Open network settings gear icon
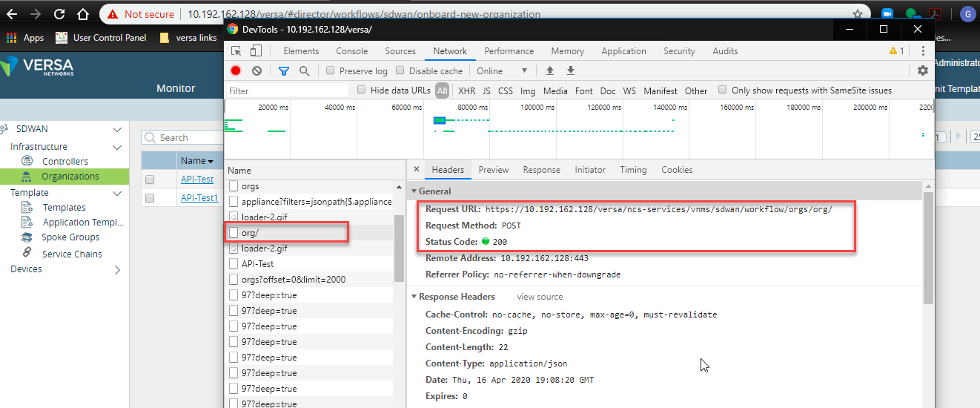 [923, 70]
